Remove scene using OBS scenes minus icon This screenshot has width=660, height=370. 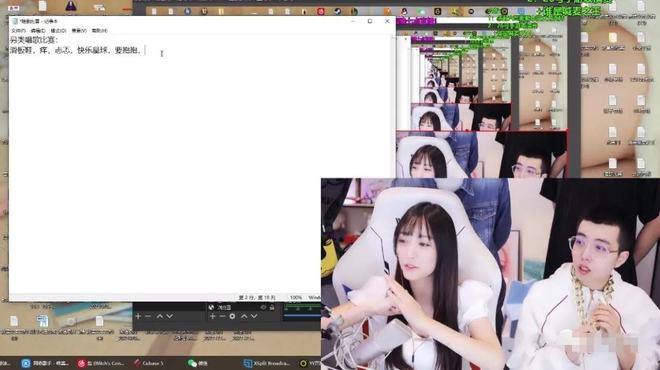pyautogui.click(x=148, y=316)
